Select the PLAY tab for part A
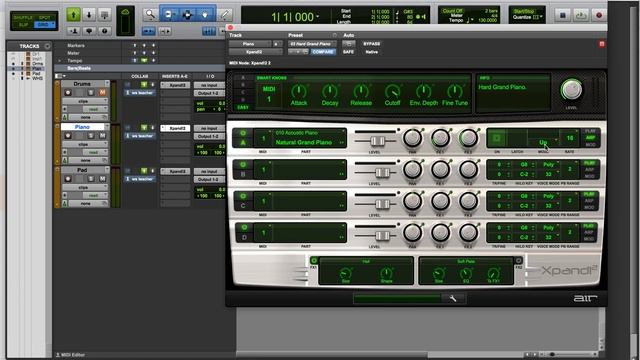The width and height of the screenshot is (640, 360). (590, 131)
